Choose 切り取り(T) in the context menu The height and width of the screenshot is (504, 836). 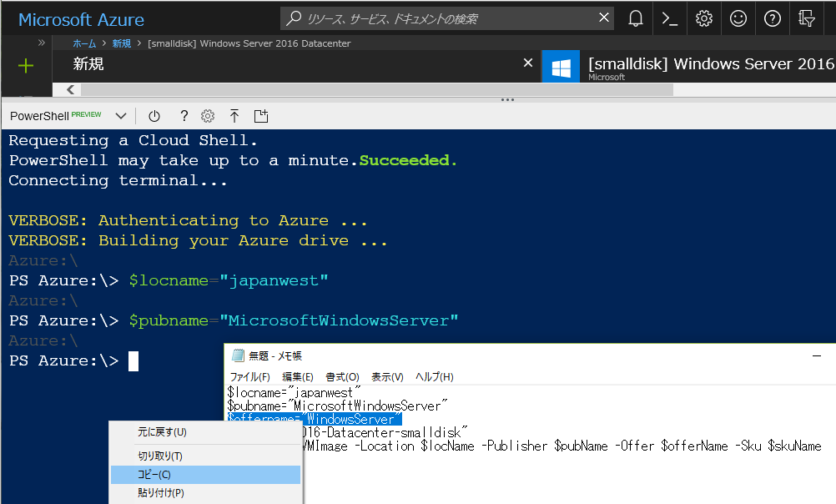tap(160, 456)
